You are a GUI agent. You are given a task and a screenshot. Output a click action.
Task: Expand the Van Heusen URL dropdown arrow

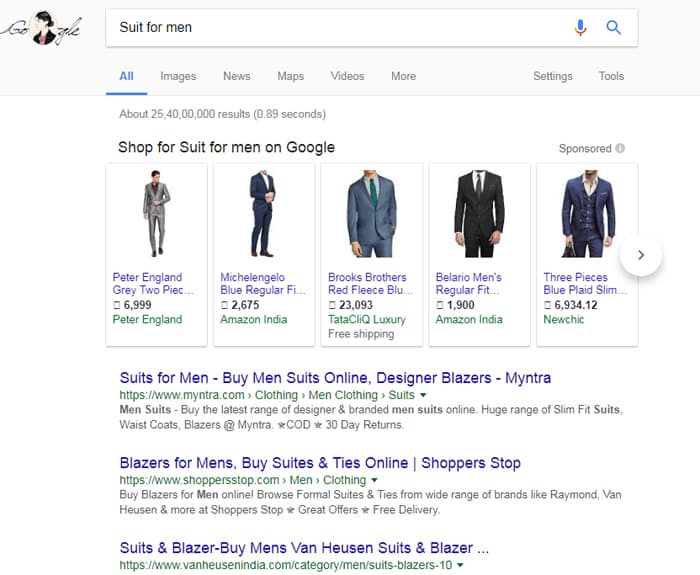[460, 565]
